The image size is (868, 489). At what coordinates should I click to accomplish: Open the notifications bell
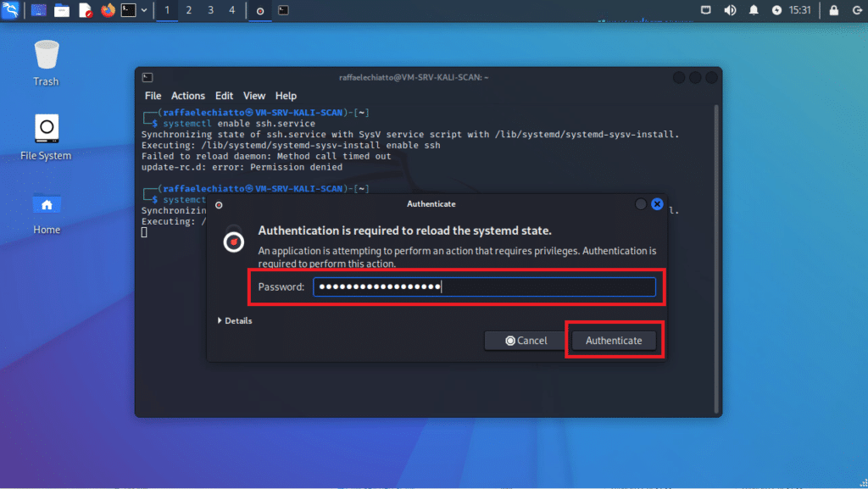[x=754, y=10]
